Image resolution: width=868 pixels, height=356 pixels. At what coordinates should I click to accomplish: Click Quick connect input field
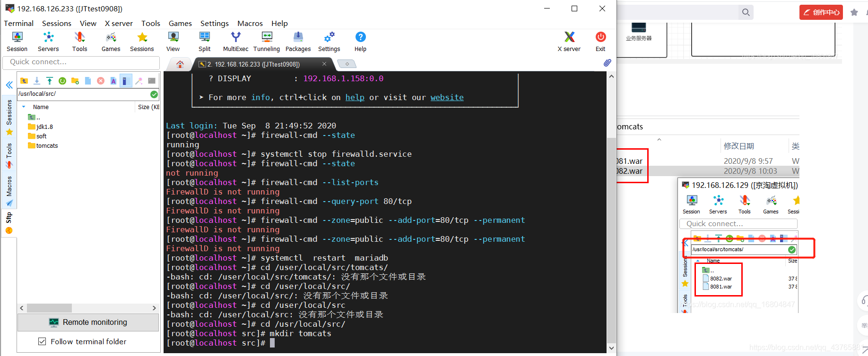[x=81, y=62]
